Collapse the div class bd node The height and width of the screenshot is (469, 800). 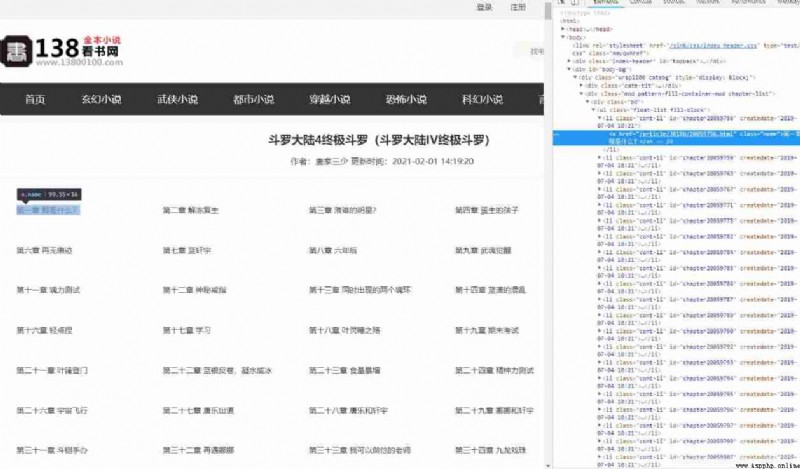point(588,102)
